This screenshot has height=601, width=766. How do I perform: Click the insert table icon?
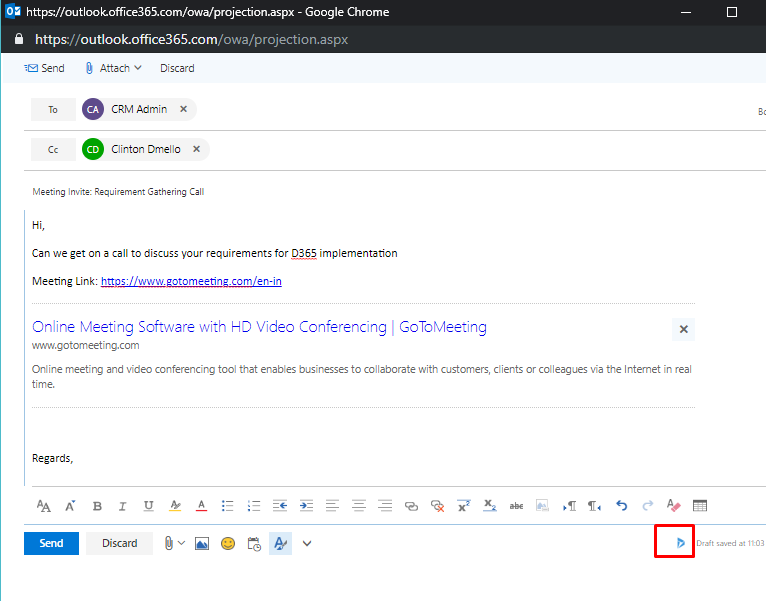click(x=700, y=506)
